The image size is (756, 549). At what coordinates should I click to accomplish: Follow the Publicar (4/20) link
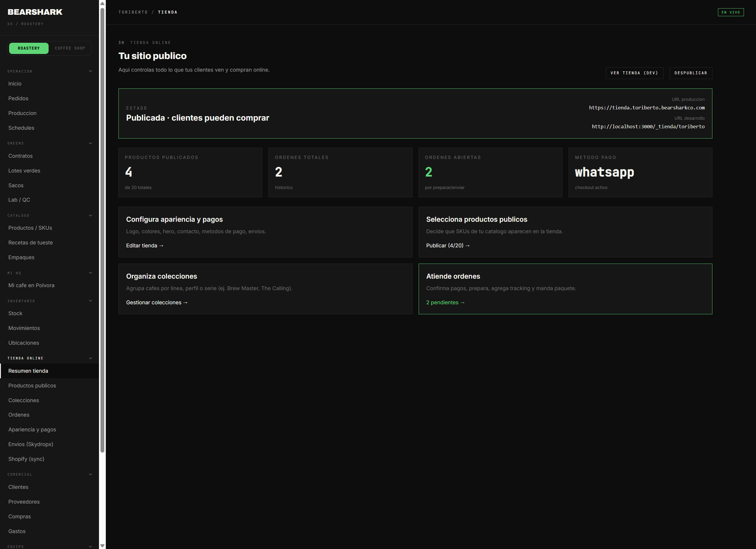click(448, 246)
